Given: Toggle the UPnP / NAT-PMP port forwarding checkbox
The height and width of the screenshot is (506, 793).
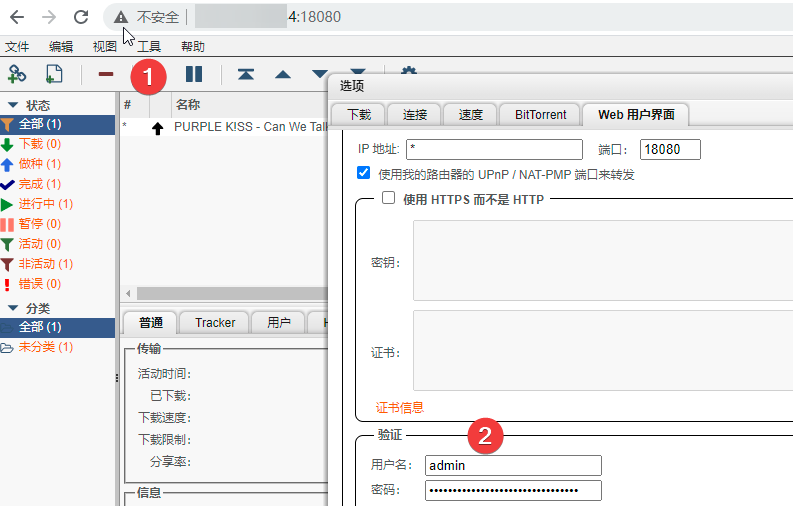Looking at the screenshot, I should (x=364, y=174).
